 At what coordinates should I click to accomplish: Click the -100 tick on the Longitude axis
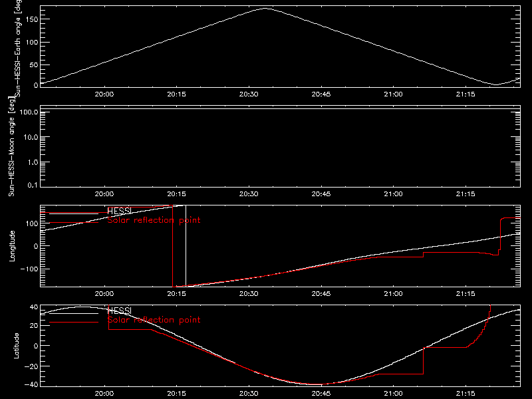coord(29,269)
